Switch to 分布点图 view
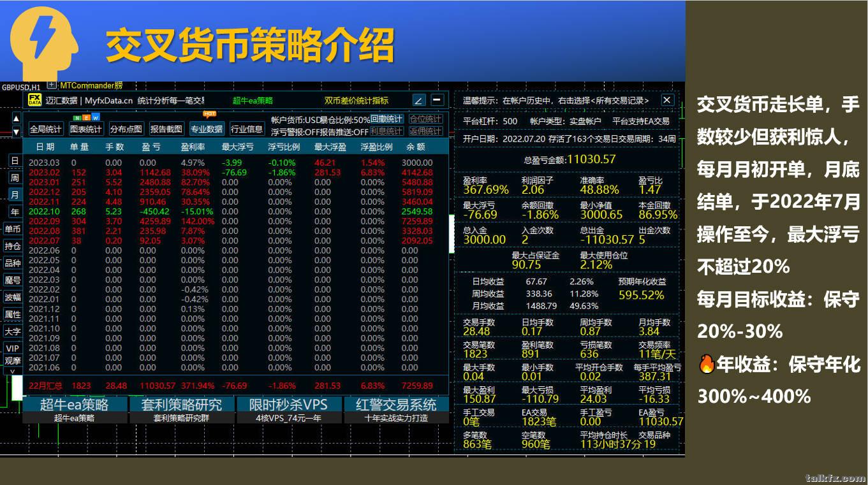This screenshot has height=485, width=868. (126, 129)
